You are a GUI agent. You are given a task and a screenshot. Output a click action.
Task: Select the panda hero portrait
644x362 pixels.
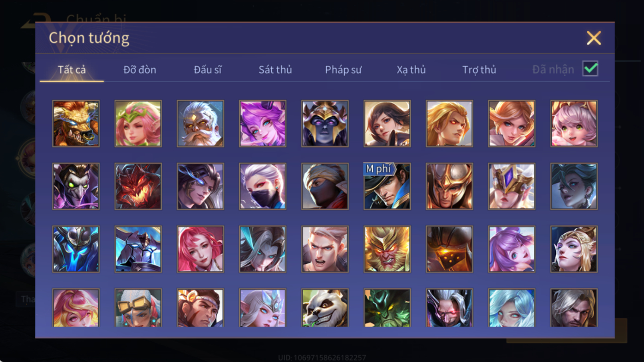325,308
